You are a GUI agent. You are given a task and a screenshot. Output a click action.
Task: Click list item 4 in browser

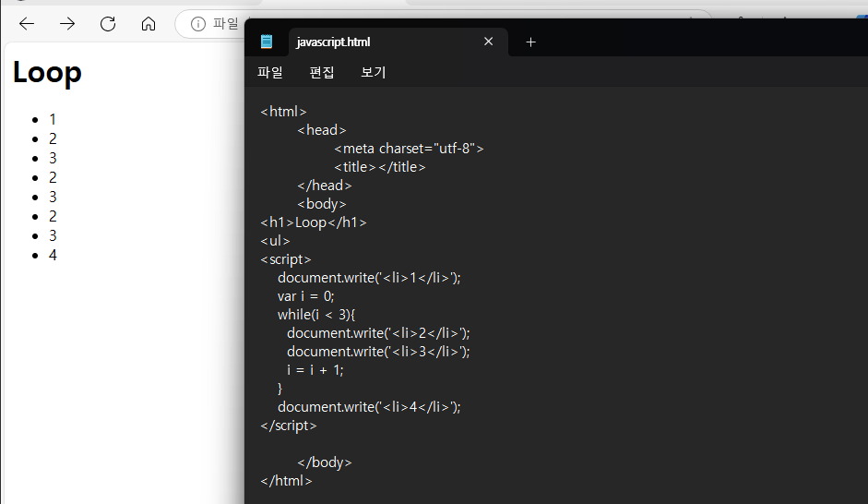point(53,255)
